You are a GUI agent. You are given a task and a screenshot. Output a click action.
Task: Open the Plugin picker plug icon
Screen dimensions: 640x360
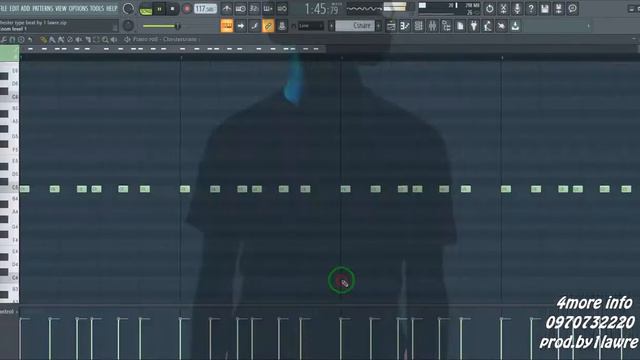click(474, 26)
